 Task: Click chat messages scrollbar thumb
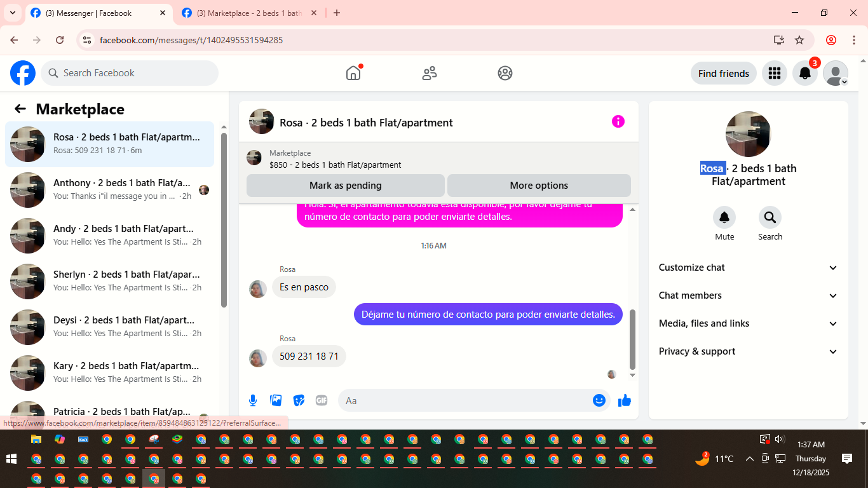[x=632, y=339]
